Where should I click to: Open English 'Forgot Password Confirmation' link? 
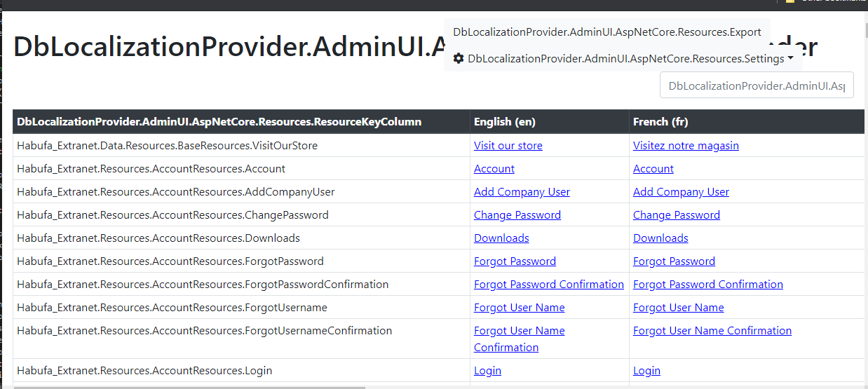(x=549, y=285)
